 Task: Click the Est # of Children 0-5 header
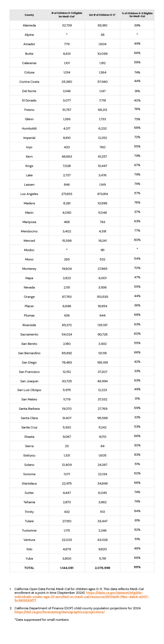pyautogui.click(x=102, y=15)
